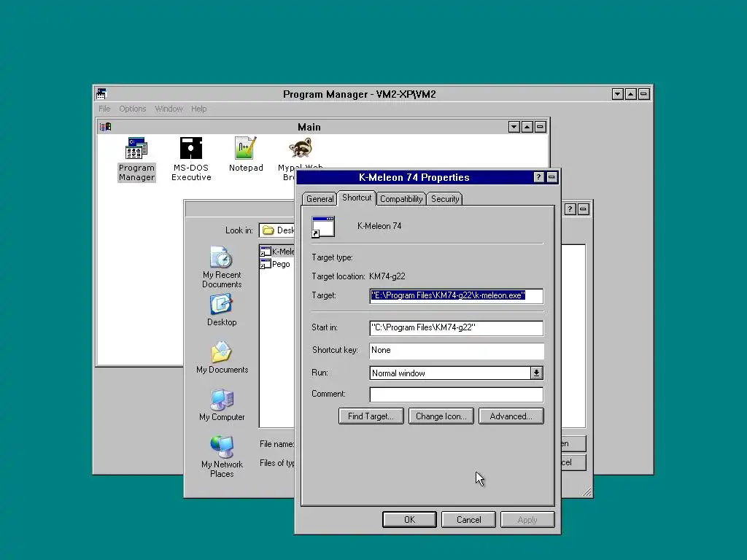The image size is (747, 560).
Task: Click the 'K-Meleon 74' name text
Action: pos(379,226)
